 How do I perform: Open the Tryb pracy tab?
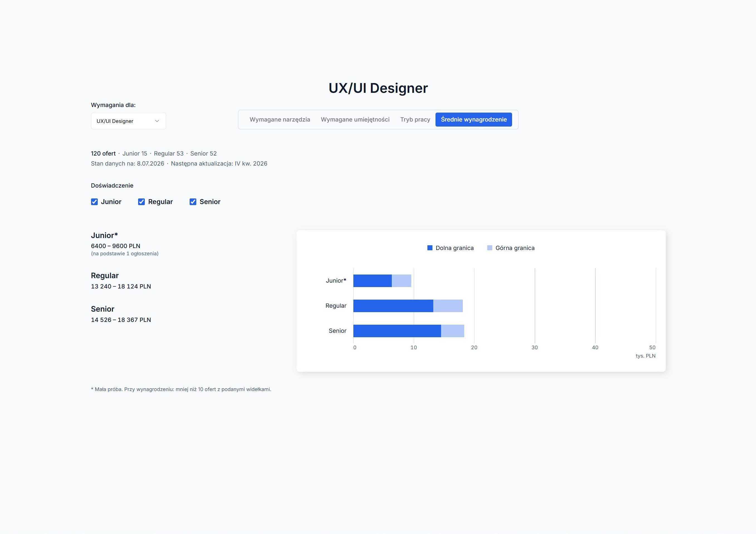point(415,119)
